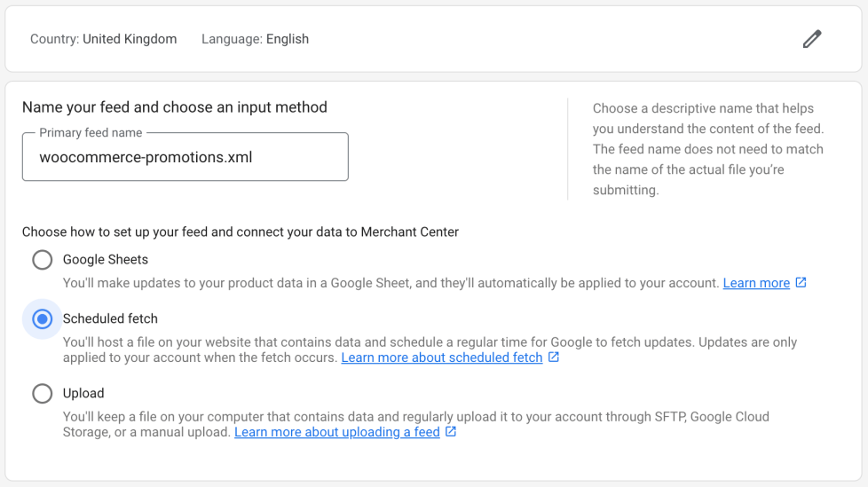Select the Scheduled fetch radio button
Viewport: 868px width, 487px height.
42,319
